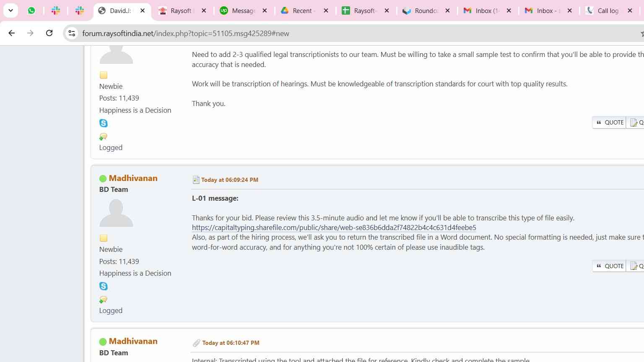Close the second Gmail Inbox tab
Screen dimensions: 644x362
(x=569, y=10)
